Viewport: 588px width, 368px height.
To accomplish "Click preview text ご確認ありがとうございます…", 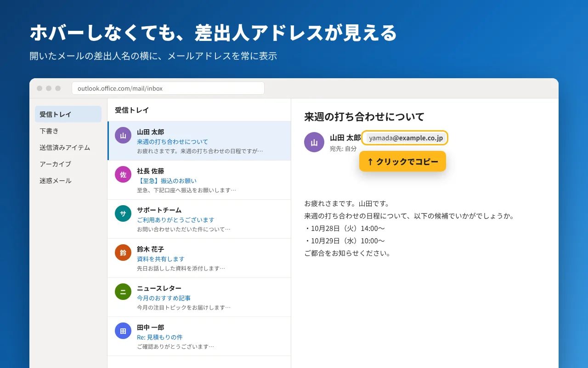I will pos(175,346).
